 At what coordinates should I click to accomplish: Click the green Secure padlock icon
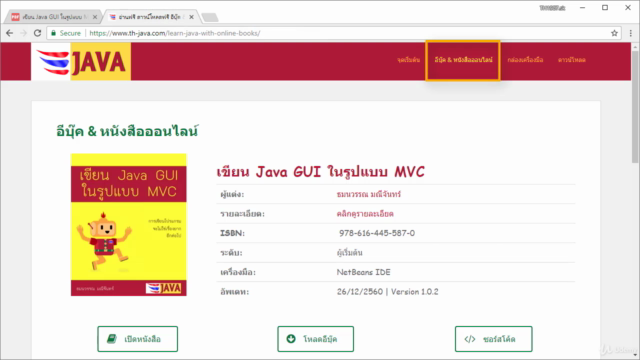(53, 33)
